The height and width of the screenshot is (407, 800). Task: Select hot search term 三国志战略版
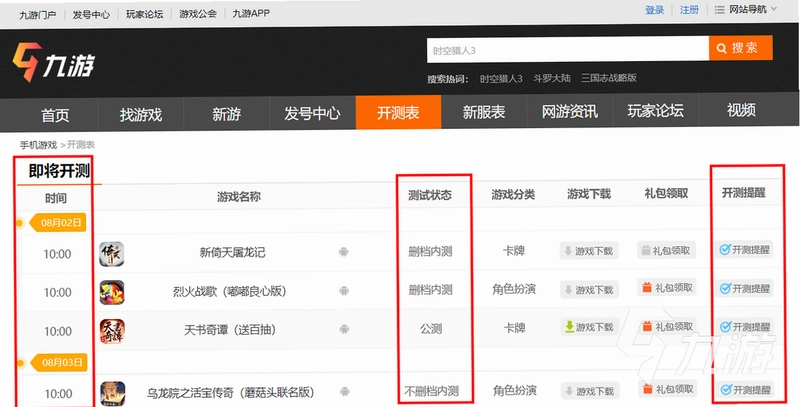(609, 78)
